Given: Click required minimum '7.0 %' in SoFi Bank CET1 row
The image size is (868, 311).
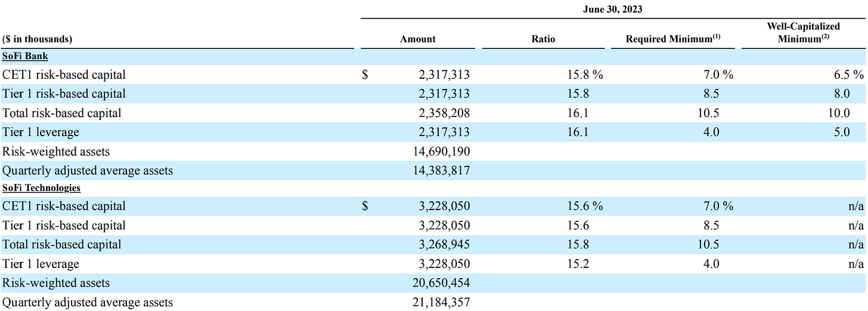Looking at the screenshot, I should coord(718,75).
